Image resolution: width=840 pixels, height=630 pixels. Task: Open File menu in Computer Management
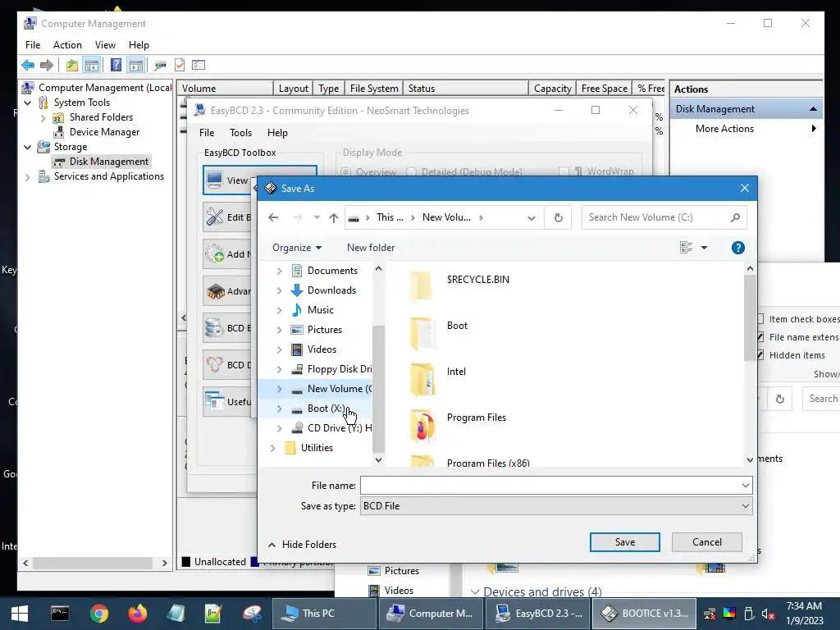33,45
